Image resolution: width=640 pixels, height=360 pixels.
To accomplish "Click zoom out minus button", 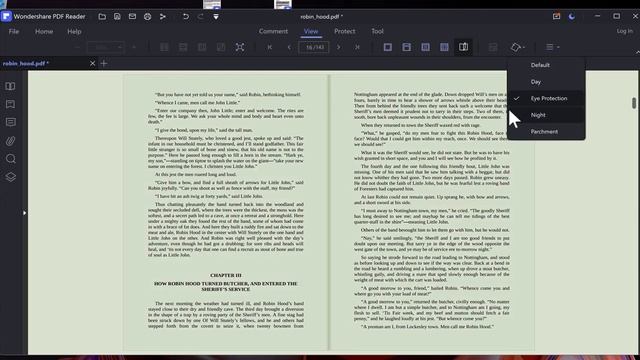I will (x=78, y=47).
